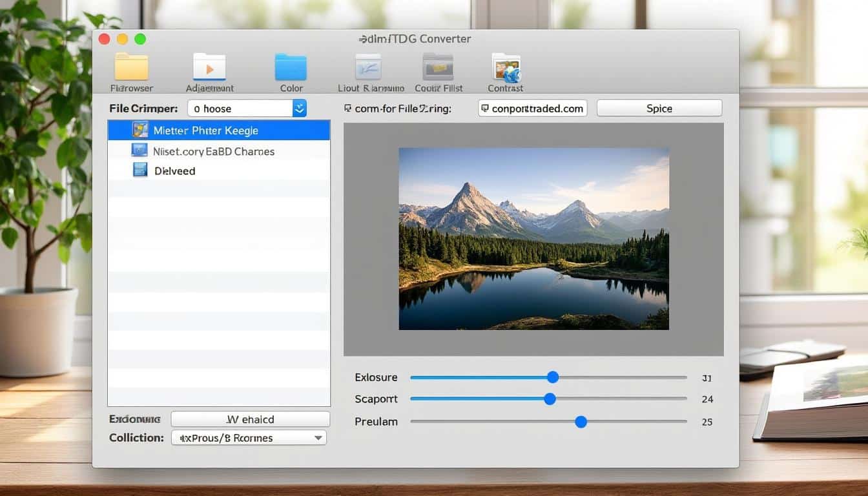
Task: Click the icon before the Fille ring label
Action: point(348,108)
